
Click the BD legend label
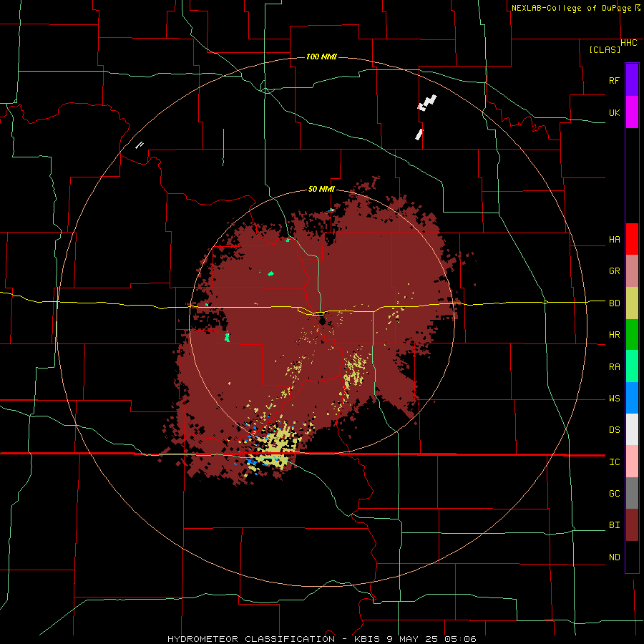coord(614,303)
